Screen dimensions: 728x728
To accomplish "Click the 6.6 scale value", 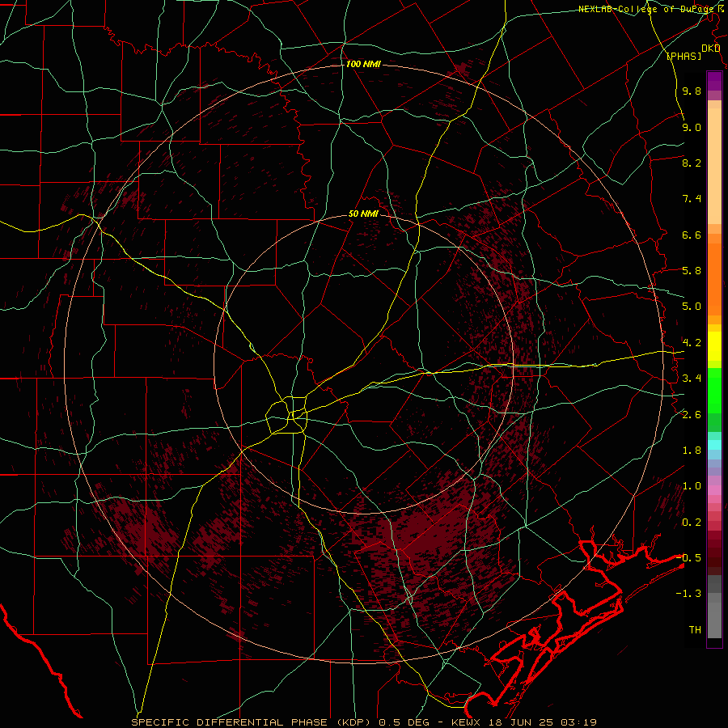I will coord(692,235).
